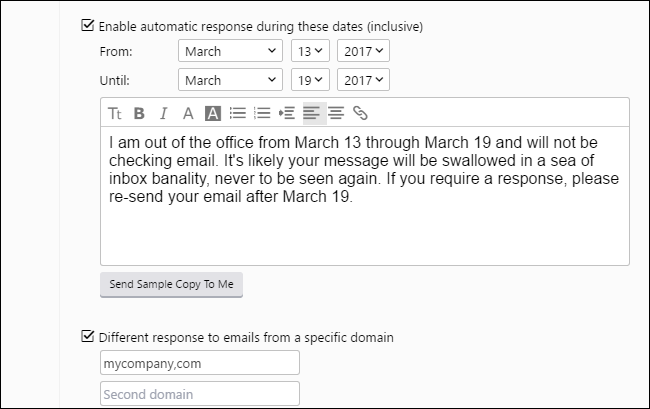The width and height of the screenshot is (650, 409).
Task: Insert a numbered list
Action: tap(262, 113)
